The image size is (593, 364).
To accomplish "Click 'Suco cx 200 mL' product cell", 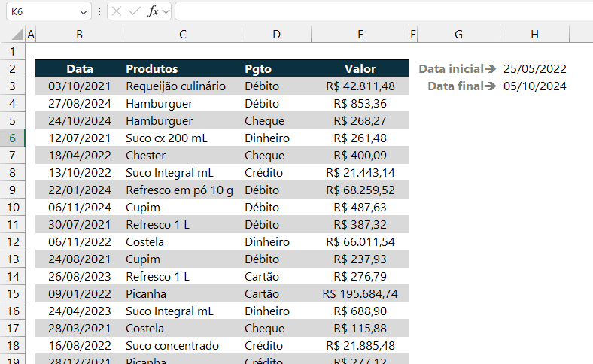I will click(183, 138).
